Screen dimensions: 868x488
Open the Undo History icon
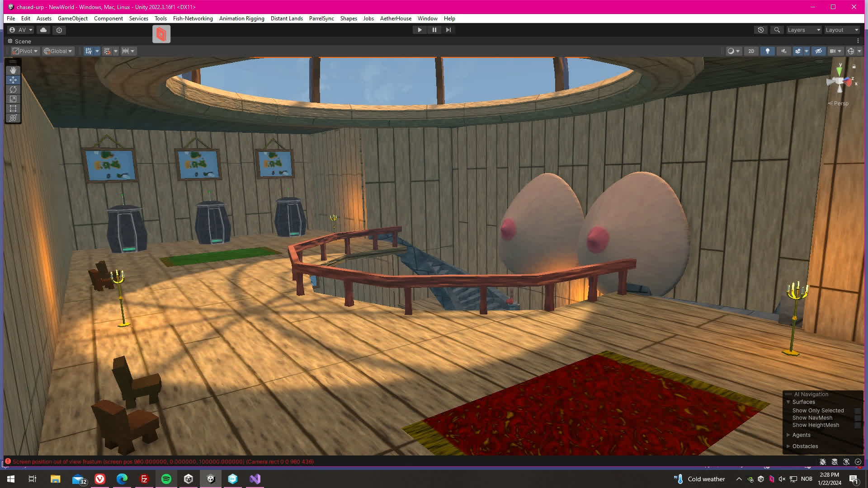coord(761,30)
